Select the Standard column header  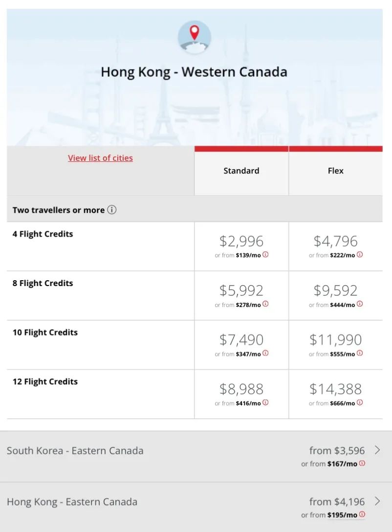(x=241, y=171)
